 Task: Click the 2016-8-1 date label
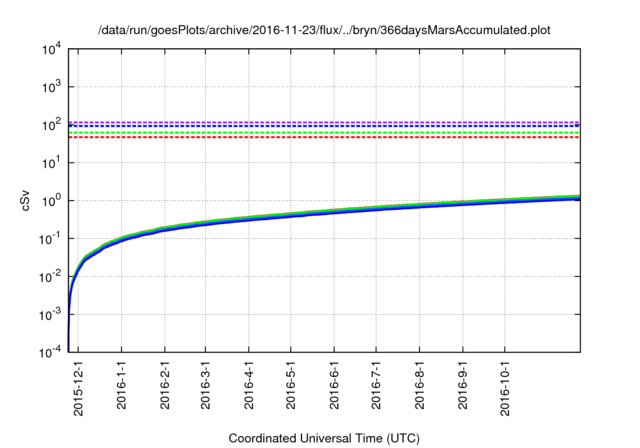click(420, 384)
